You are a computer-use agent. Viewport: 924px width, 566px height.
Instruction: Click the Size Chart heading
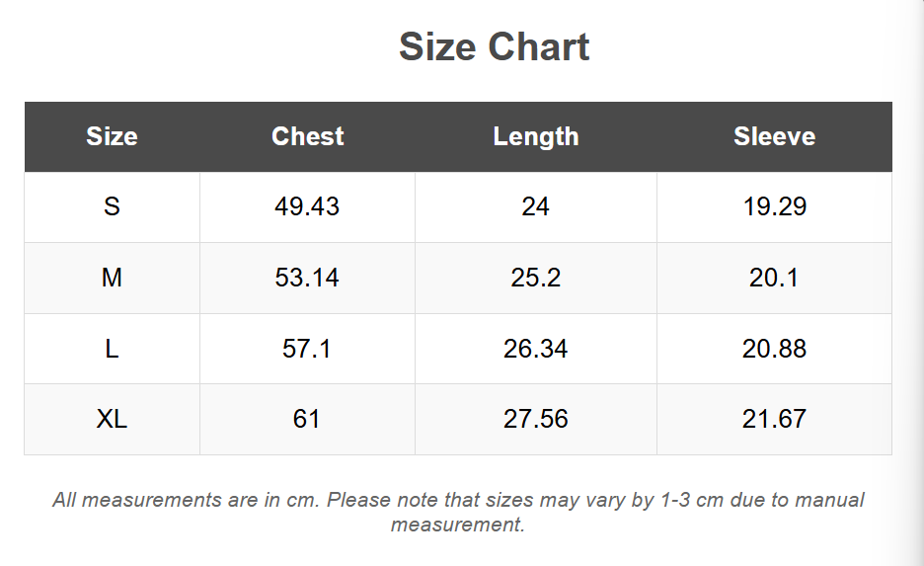coord(494,47)
